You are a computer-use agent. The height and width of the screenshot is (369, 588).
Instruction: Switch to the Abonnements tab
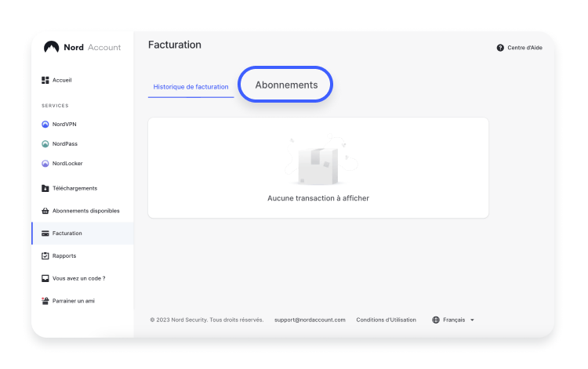[x=286, y=85]
